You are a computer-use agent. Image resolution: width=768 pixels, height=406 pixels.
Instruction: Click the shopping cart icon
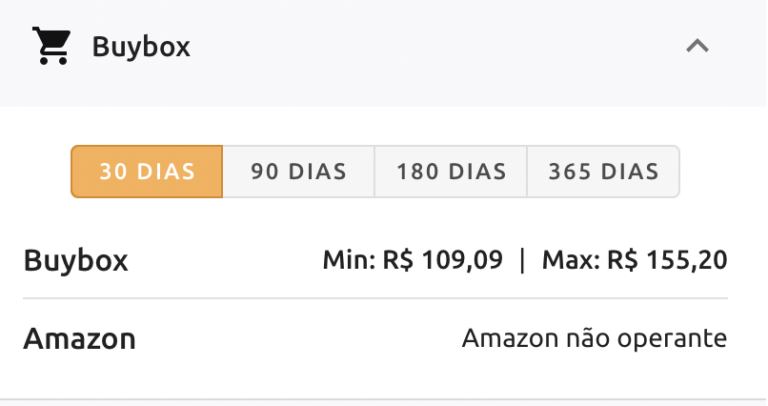pos(51,47)
